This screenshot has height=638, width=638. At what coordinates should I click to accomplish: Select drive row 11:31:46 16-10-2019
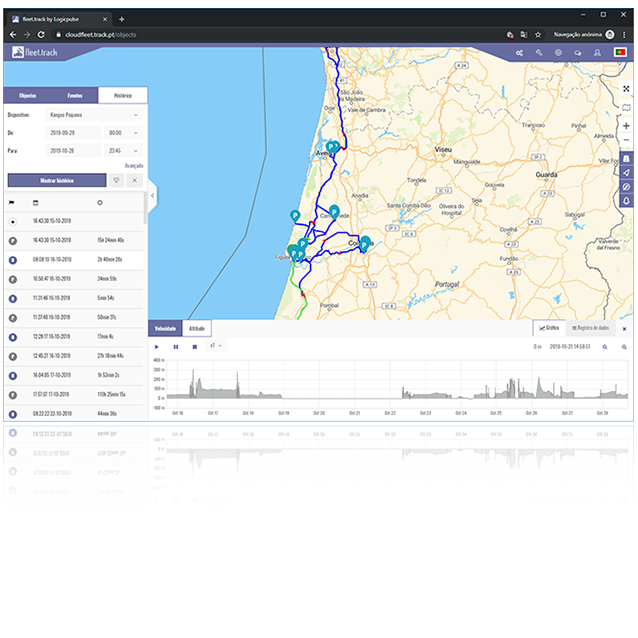tap(74, 298)
